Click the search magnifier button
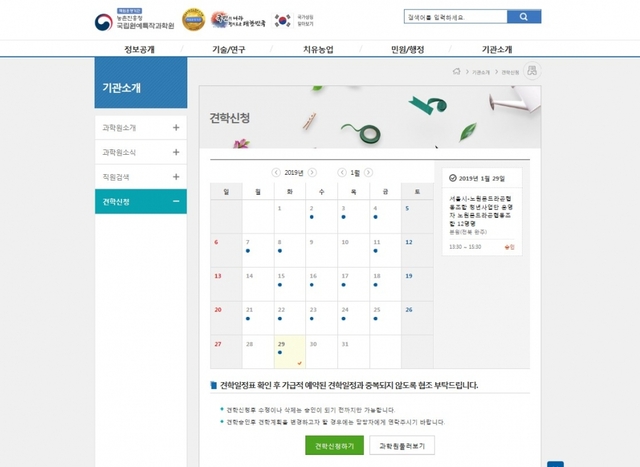The image size is (640, 467). (524, 17)
